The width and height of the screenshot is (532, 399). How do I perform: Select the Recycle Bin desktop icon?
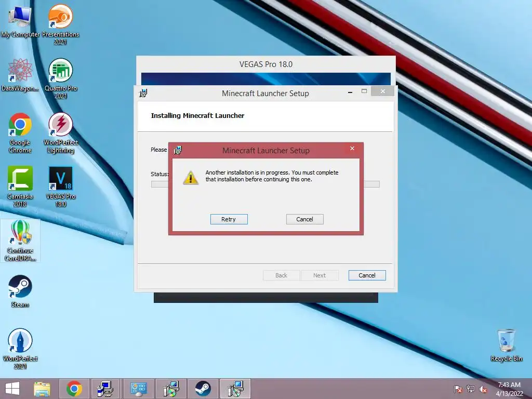pos(506,345)
